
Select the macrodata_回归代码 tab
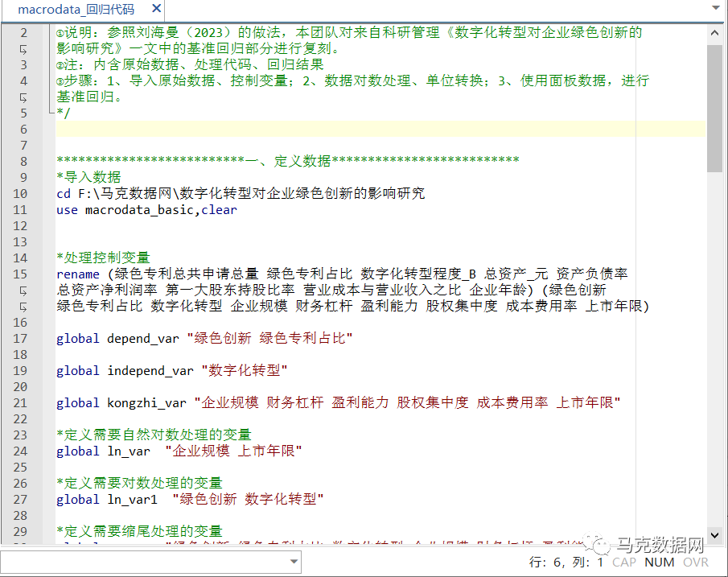click(x=76, y=10)
